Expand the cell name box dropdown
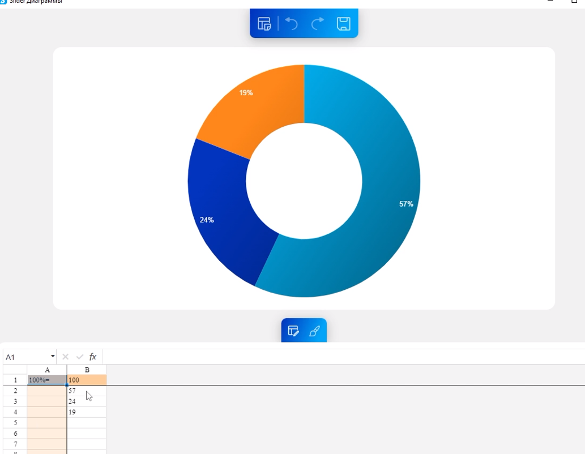The height and width of the screenshot is (454, 586). (53, 356)
